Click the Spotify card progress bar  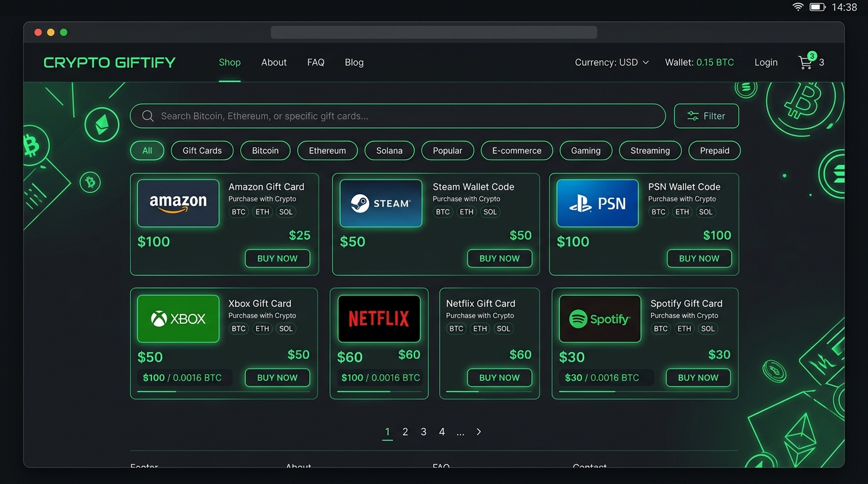(645, 391)
